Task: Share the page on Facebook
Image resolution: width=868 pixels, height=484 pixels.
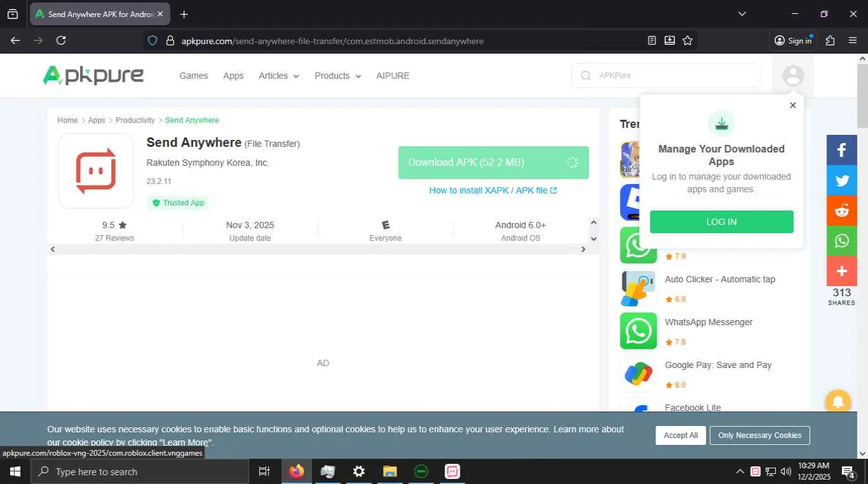Action: point(842,150)
